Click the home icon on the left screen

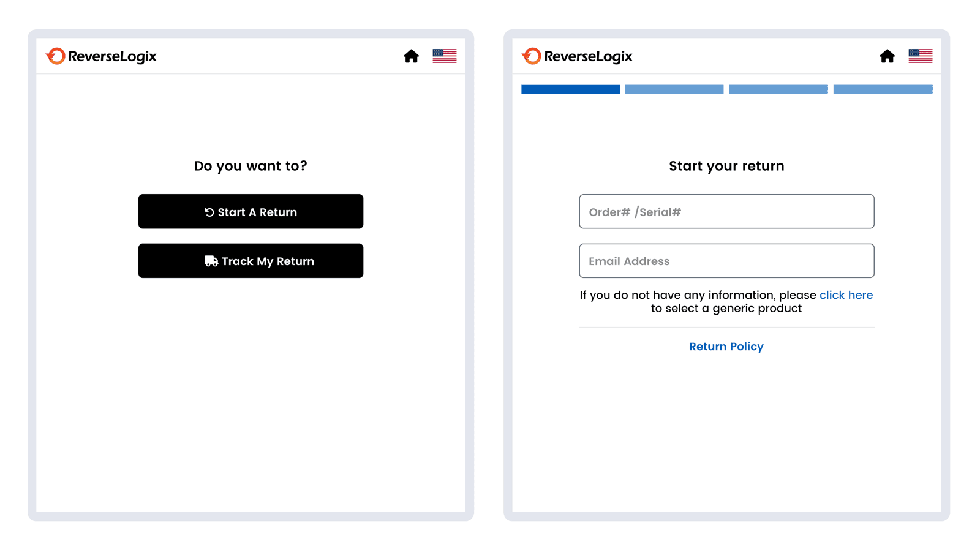tap(411, 56)
